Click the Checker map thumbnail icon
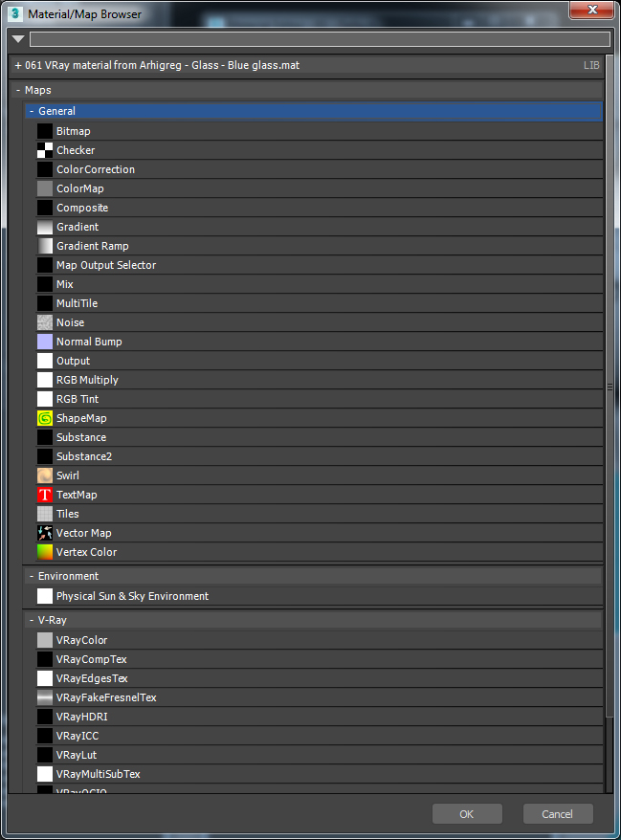Image resolution: width=621 pixels, height=840 pixels. 45,150
